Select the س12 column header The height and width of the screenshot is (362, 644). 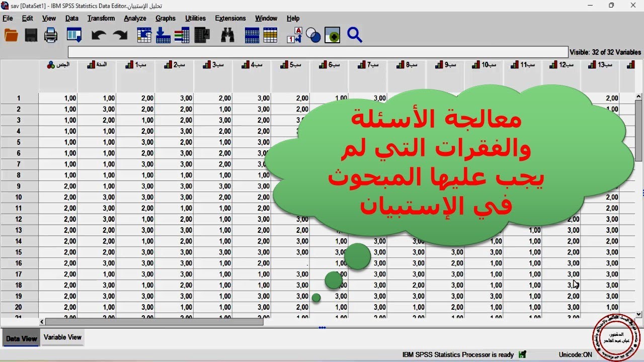click(x=561, y=76)
